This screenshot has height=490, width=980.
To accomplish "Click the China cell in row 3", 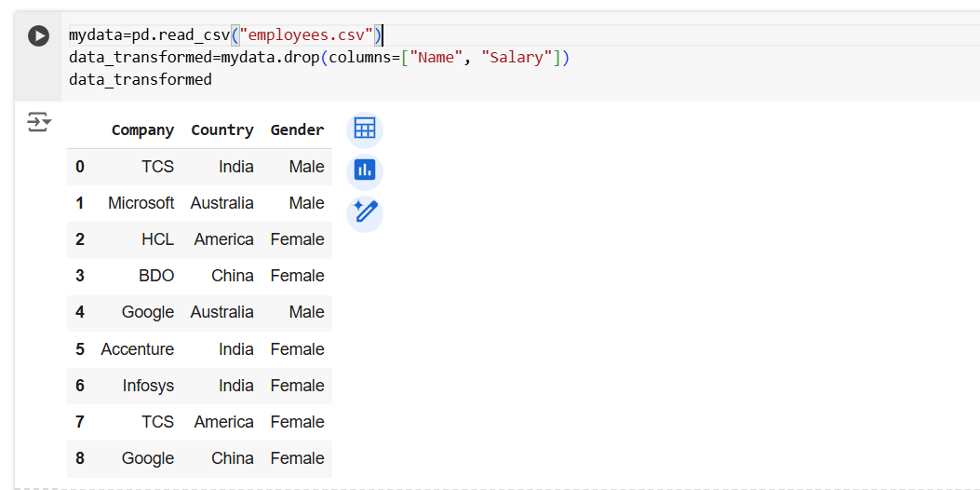I will [232, 276].
